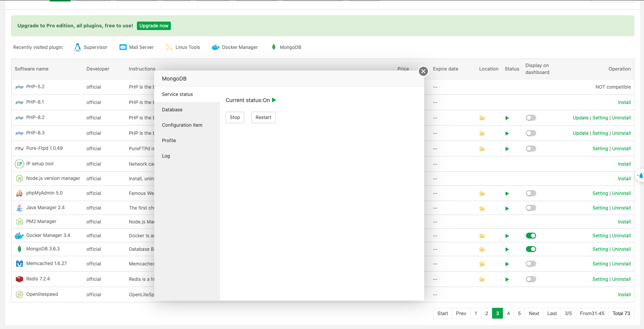The height and width of the screenshot is (329, 644).
Task: Install PM2 Manager
Action: (x=624, y=222)
